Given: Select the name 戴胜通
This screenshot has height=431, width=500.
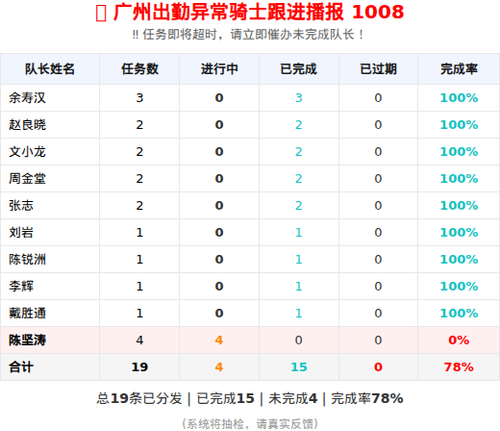Looking at the screenshot, I should click(27, 313).
